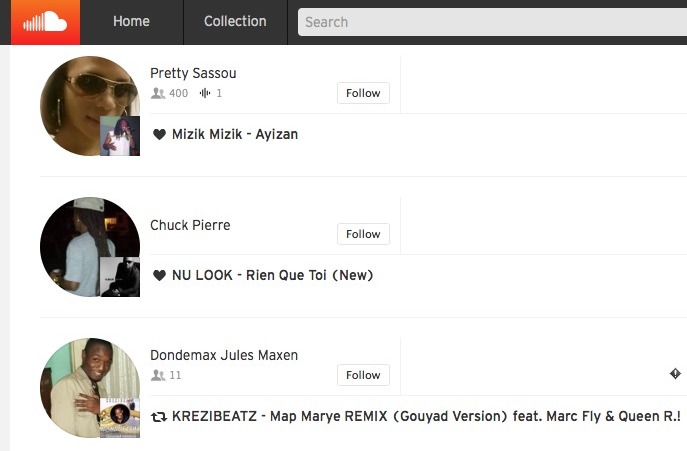Click into the Search field
Viewport: 687px width, 451px height.
[x=492, y=22]
